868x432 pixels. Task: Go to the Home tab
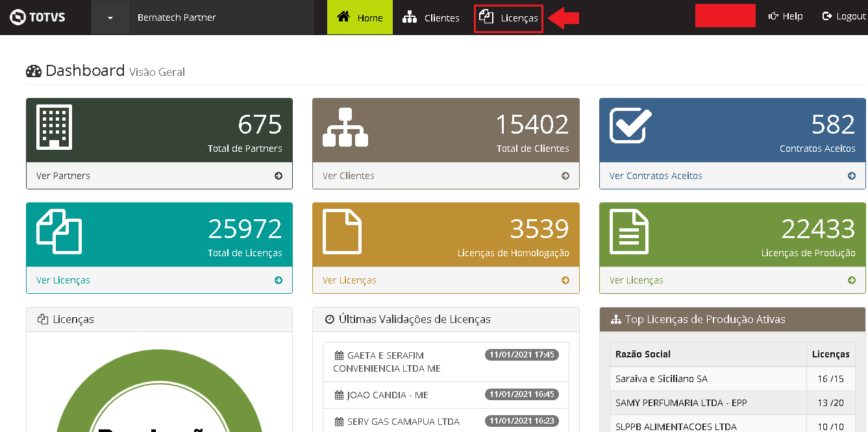pos(360,18)
